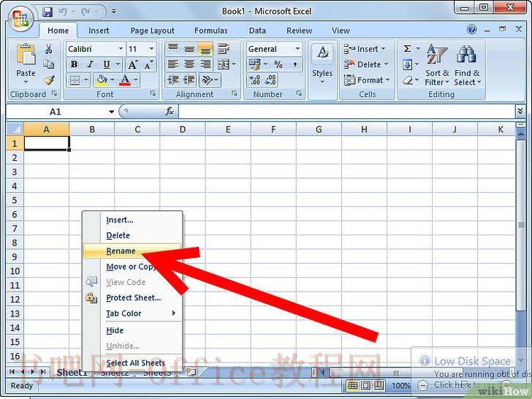
Task: Open Find & Select menu
Action: tap(467, 64)
